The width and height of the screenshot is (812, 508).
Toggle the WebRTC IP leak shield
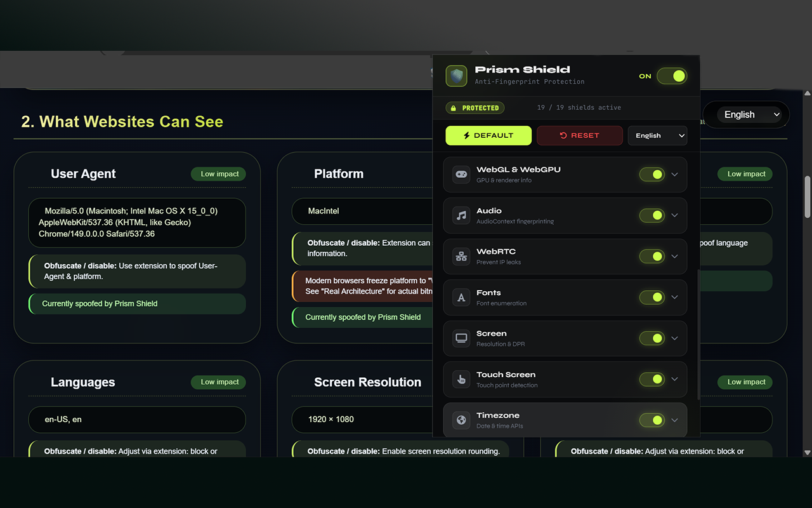(652, 257)
